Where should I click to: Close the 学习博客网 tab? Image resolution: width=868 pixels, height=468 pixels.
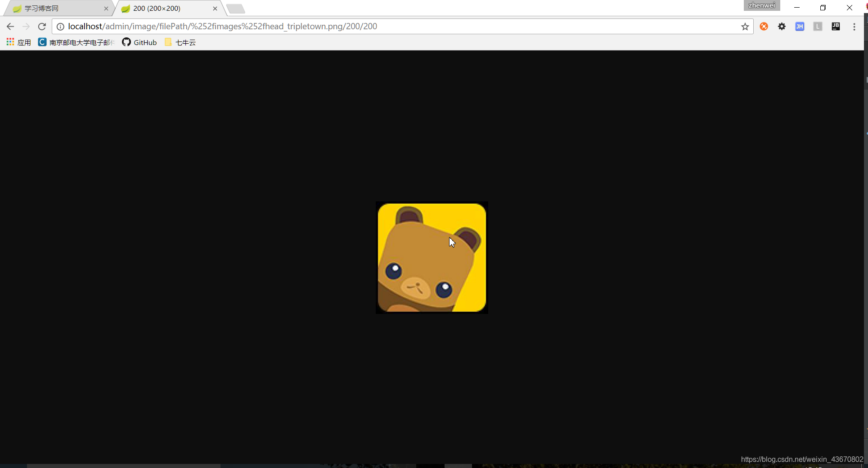tap(106, 9)
